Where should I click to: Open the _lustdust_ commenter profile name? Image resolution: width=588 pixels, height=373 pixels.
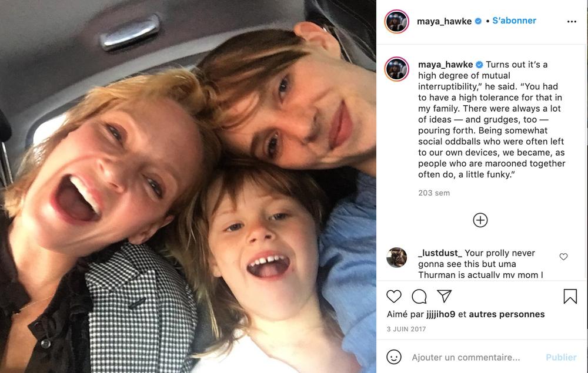440,253
